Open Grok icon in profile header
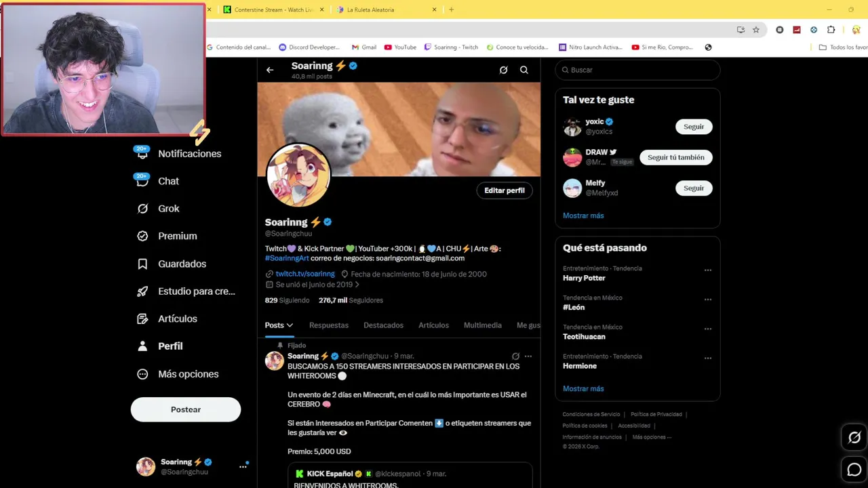Screen dimensions: 868x488 click(503, 70)
